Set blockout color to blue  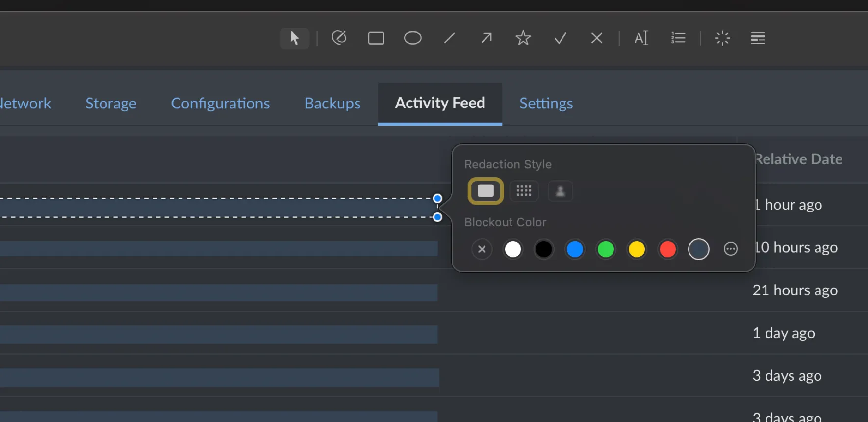[x=575, y=249]
